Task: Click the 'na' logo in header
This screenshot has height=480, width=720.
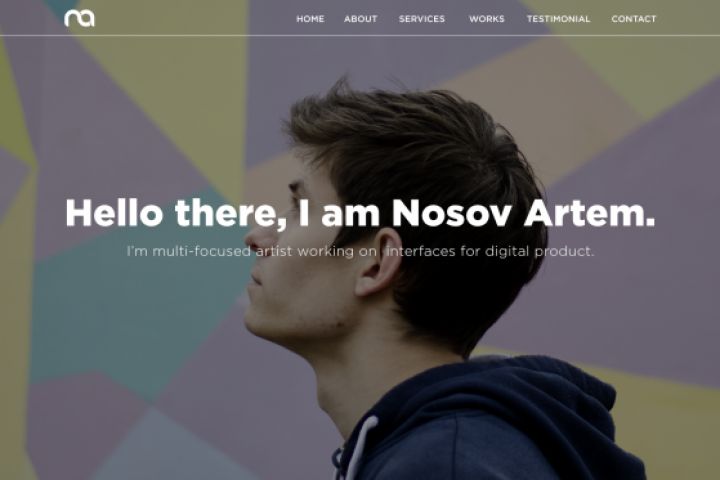Action: click(79, 18)
